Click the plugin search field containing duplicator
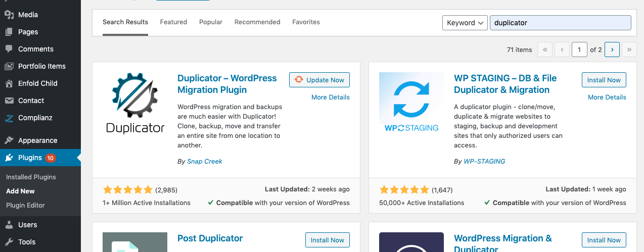The width and height of the screenshot is (644, 252). click(x=561, y=23)
